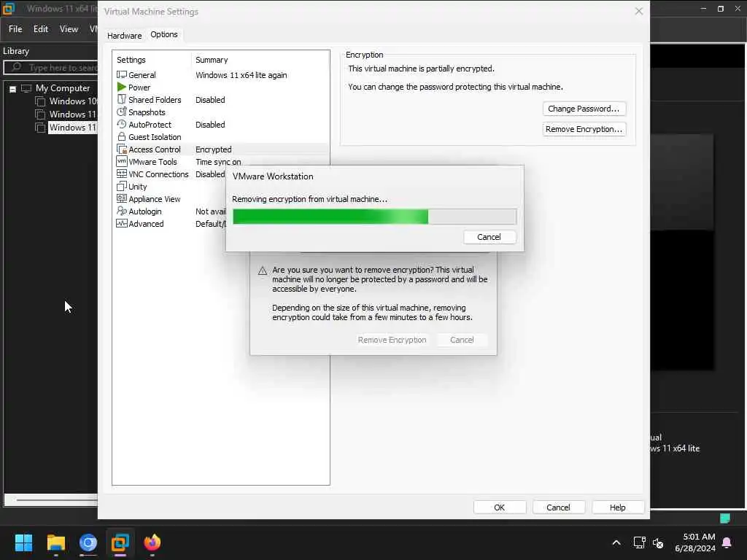Click OK in Virtual Machine Settings

pos(499,507)
